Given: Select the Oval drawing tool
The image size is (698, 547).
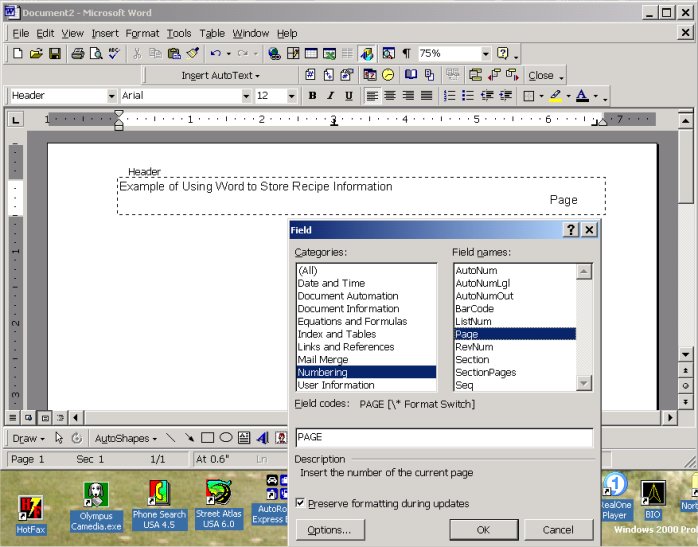Looking at the screenshot, I should (x=226, y=438).
